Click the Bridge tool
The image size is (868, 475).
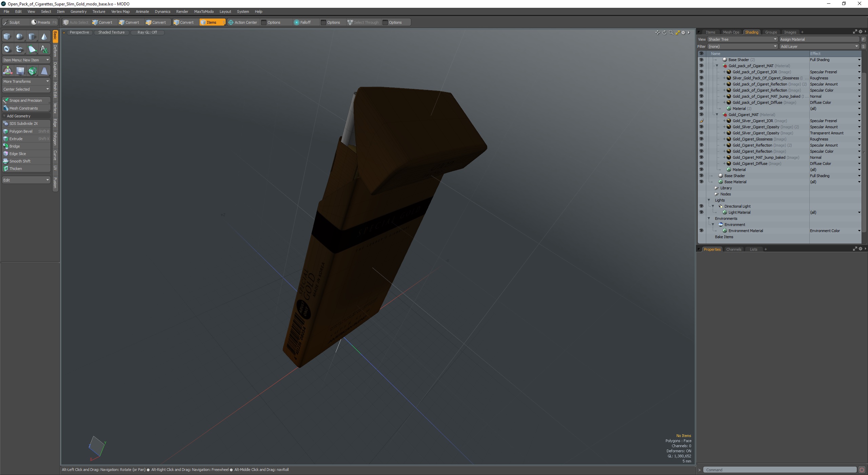click(26, 146)
